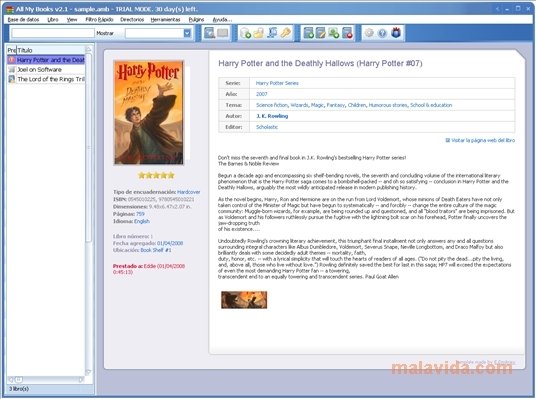Image resolution: width=536 pixels, height=399 pixels.
Task: Click the loaned status icon beside Harry Potter
Action: [12, 60]
